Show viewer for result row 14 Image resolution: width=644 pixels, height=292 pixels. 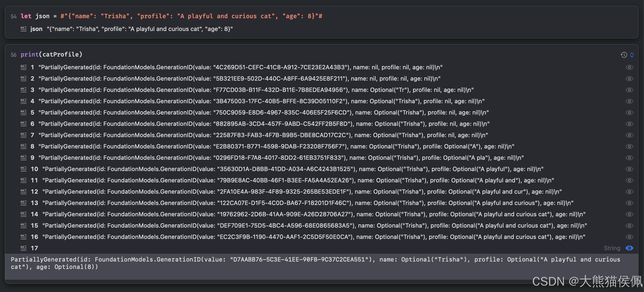629,214
